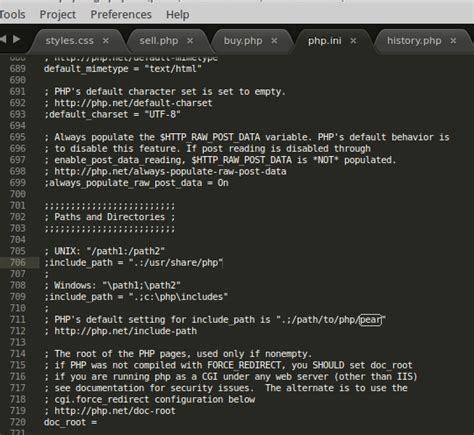
Task: Click line number 720 in gutter
Action: click(x=18, y=422)
